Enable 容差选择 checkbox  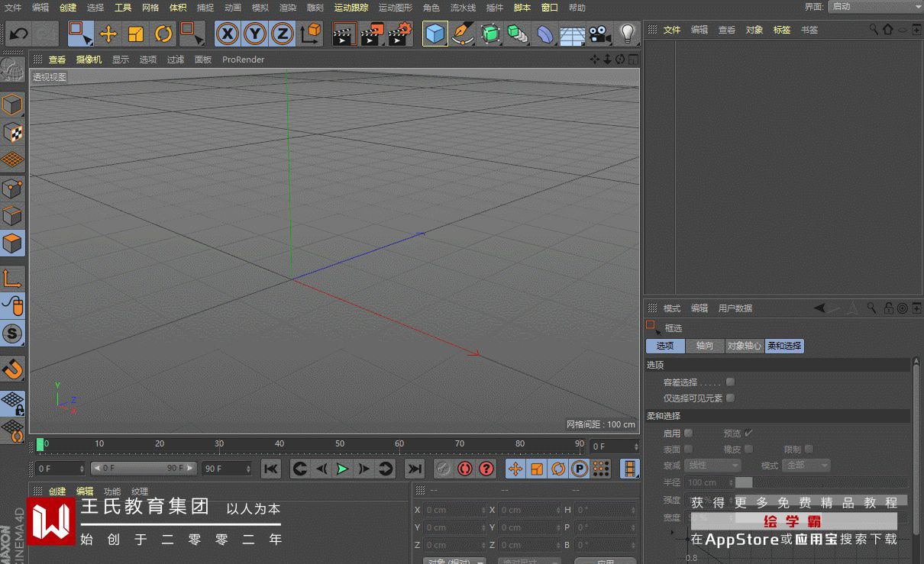click(x=730, y=382)
